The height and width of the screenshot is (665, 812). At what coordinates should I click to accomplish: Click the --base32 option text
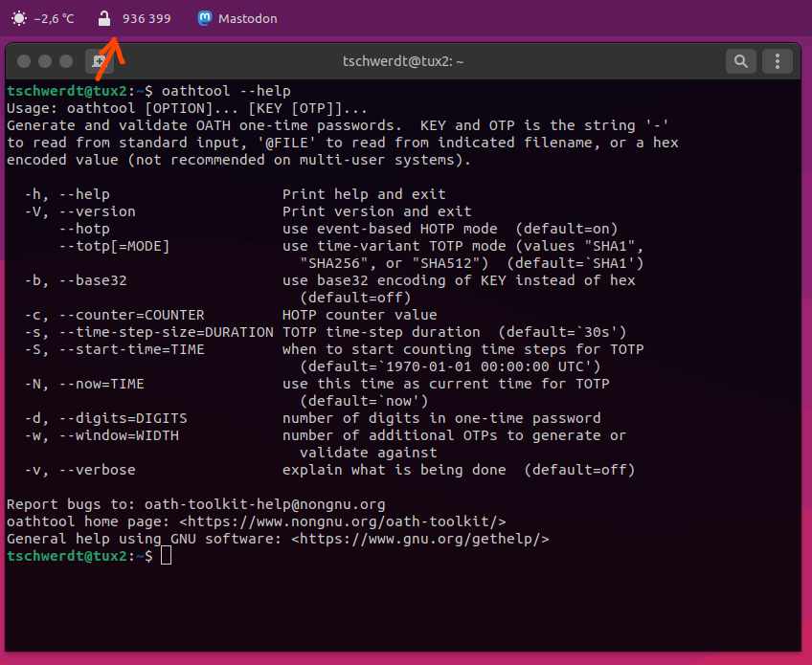93,280
